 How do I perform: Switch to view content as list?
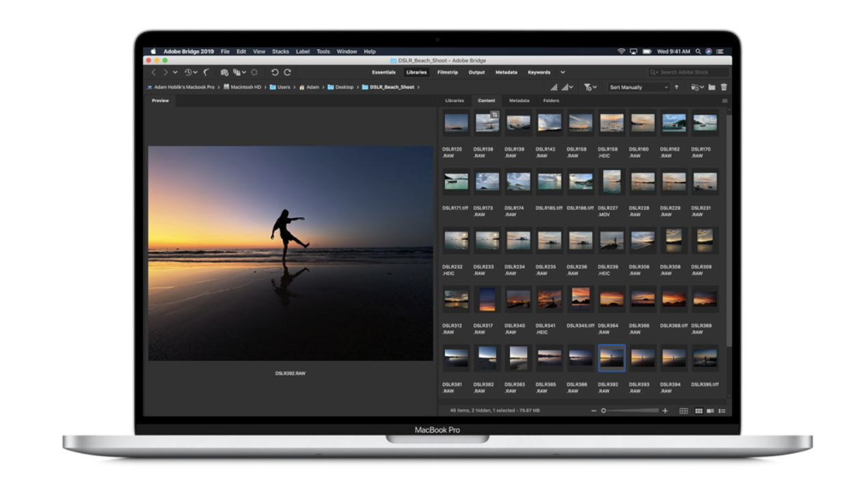tap(722, 411)
